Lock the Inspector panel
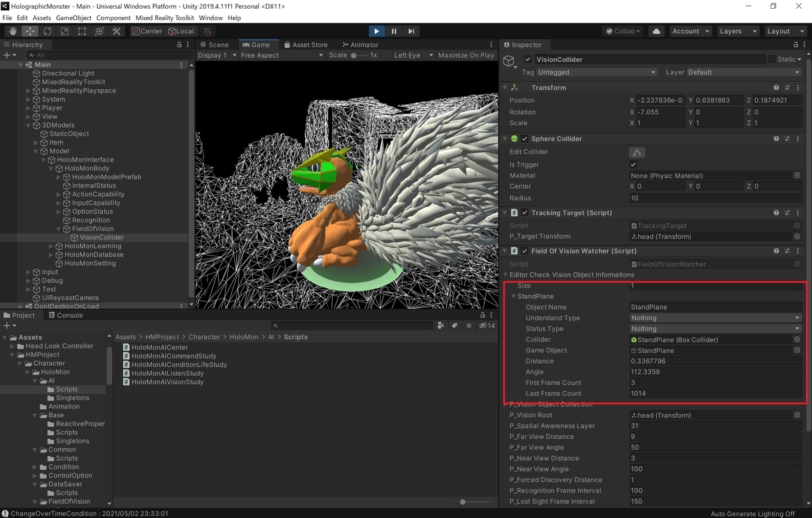This screenshot has width=812, height=518. (x=795, y=45)
